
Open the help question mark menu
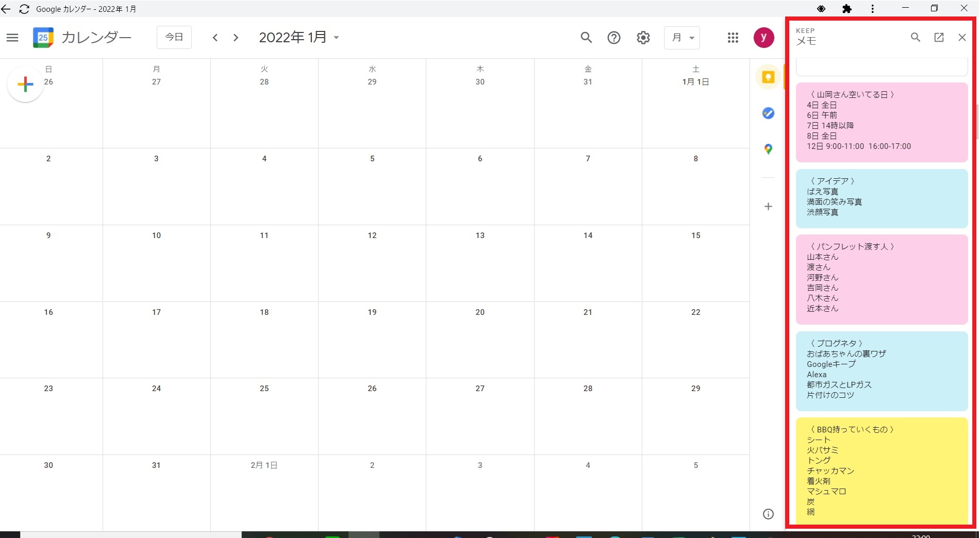[x=614, y=38]
